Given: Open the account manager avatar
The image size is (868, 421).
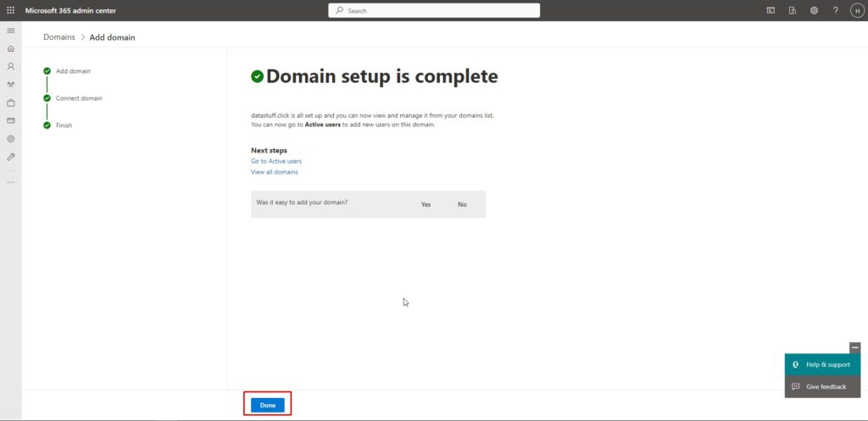Looking at the screenshot, I should tap(856, 10).
